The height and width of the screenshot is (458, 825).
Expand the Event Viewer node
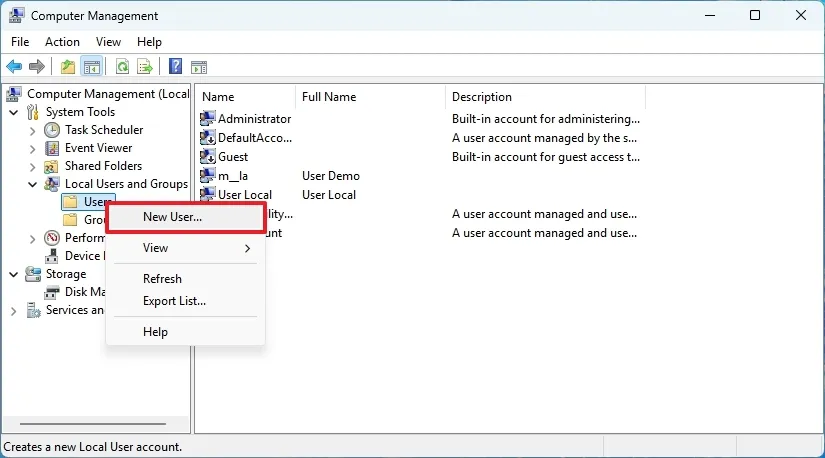coord(33,149)
